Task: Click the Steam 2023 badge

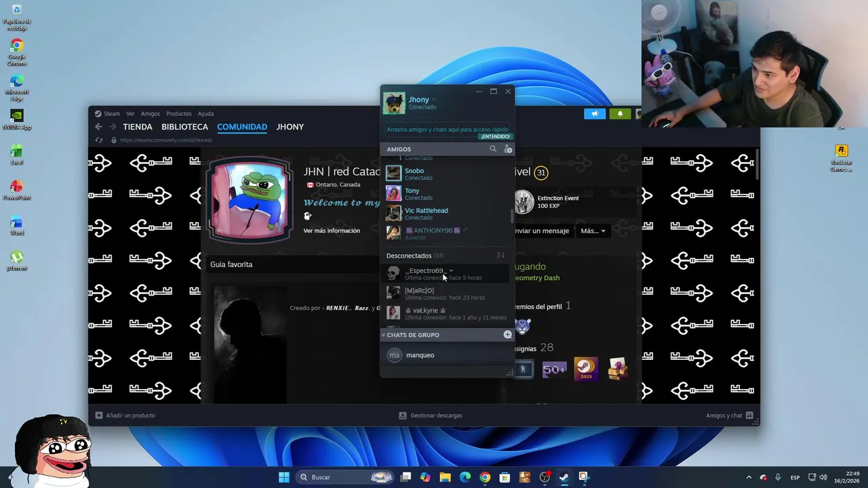Action: click(x=586, y=369)
